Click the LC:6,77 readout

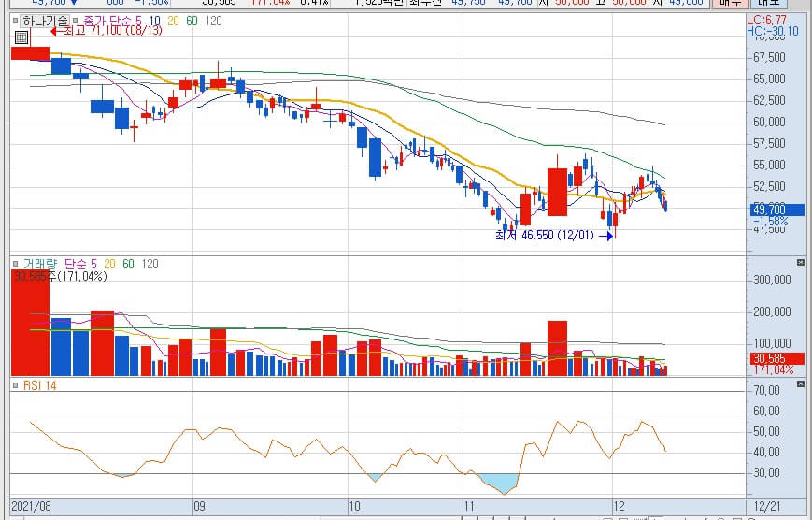(x=767, y=21)
